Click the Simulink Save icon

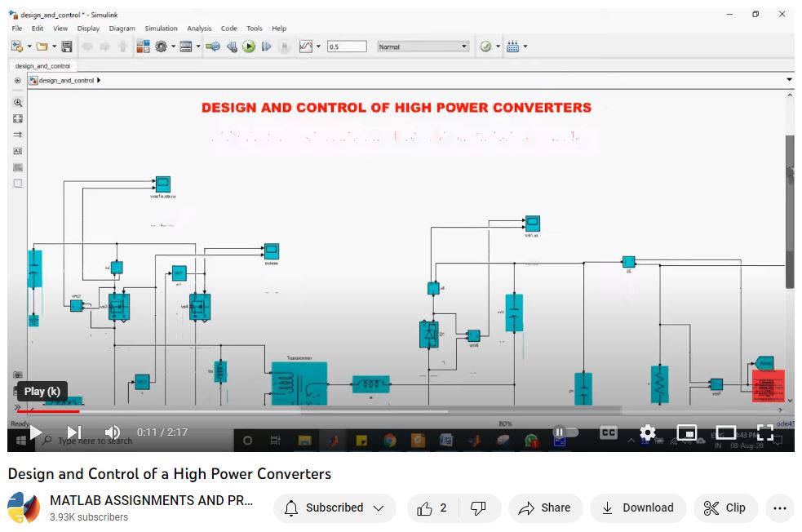(67, 47)
